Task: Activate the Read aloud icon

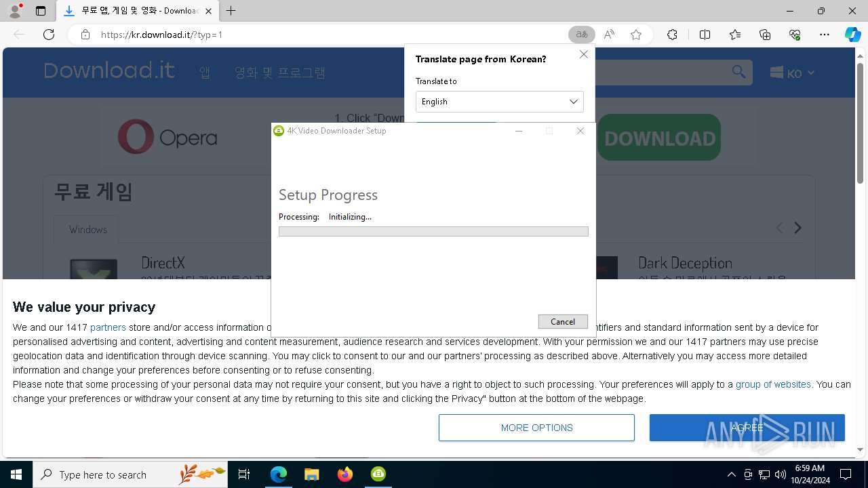Action: [x=609, y=35]
